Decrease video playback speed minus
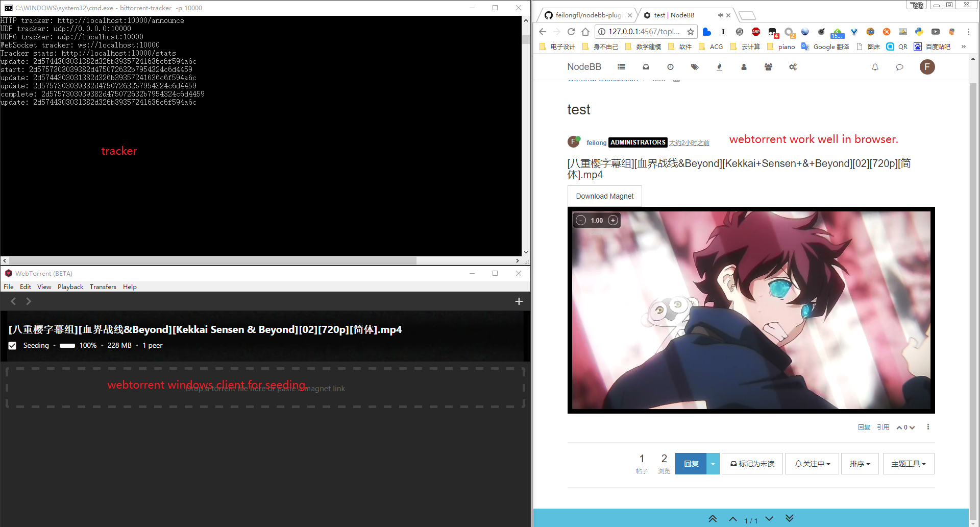The image size is (980, 527). coord(581,220)
